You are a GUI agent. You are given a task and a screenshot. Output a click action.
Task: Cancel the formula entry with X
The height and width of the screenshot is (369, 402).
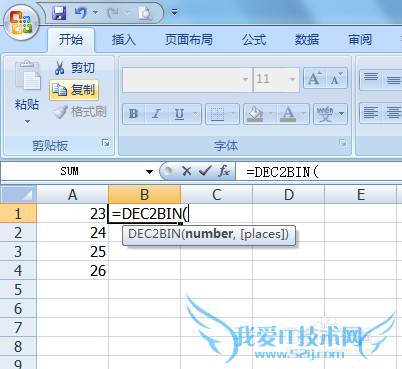coord(187,171)
